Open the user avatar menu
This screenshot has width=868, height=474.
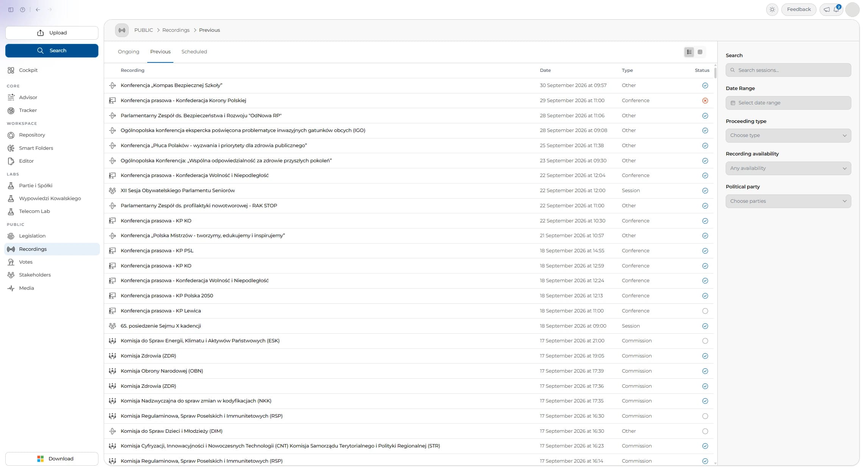pos(852,9)
